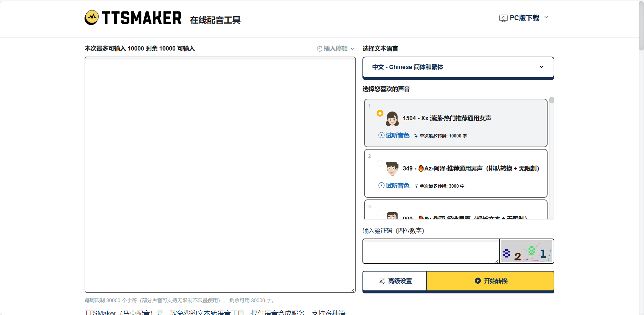644x315 pixels.
Task: Click into the captcha code input field
Action: point(430,252)
